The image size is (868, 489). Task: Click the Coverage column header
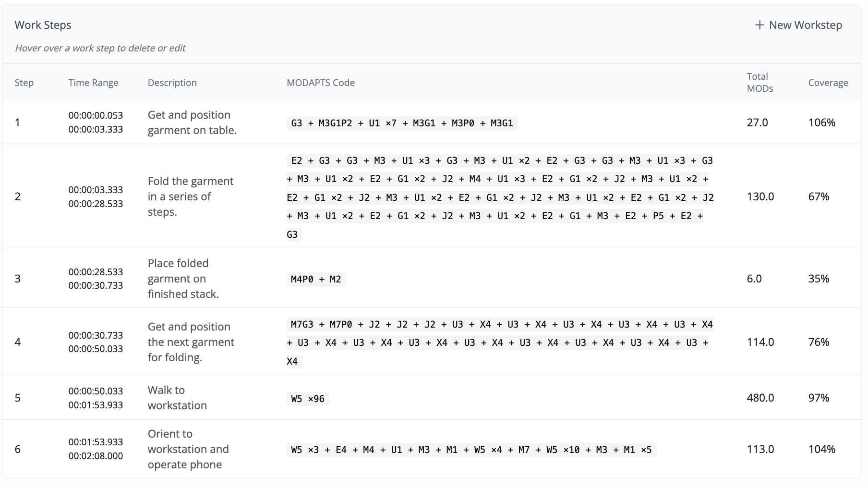point(828,83)
